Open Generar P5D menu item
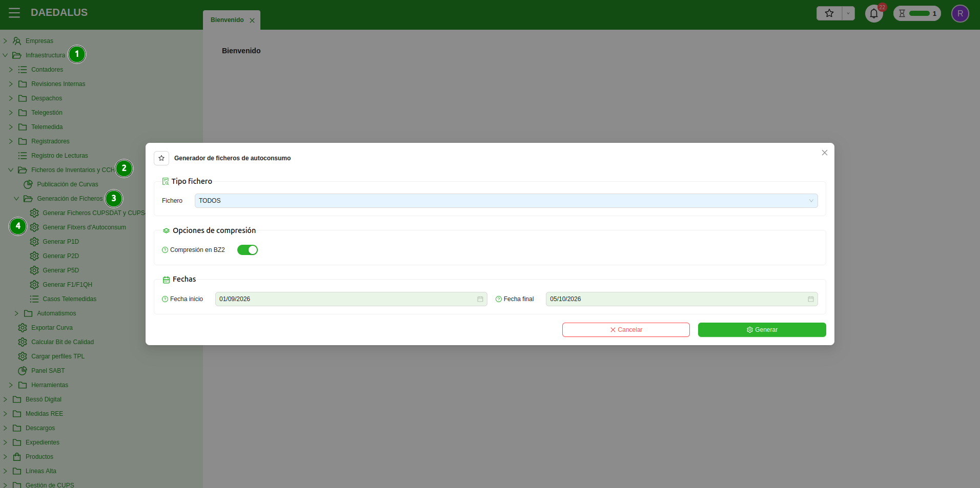980x488 pixels. pos(60,270)
